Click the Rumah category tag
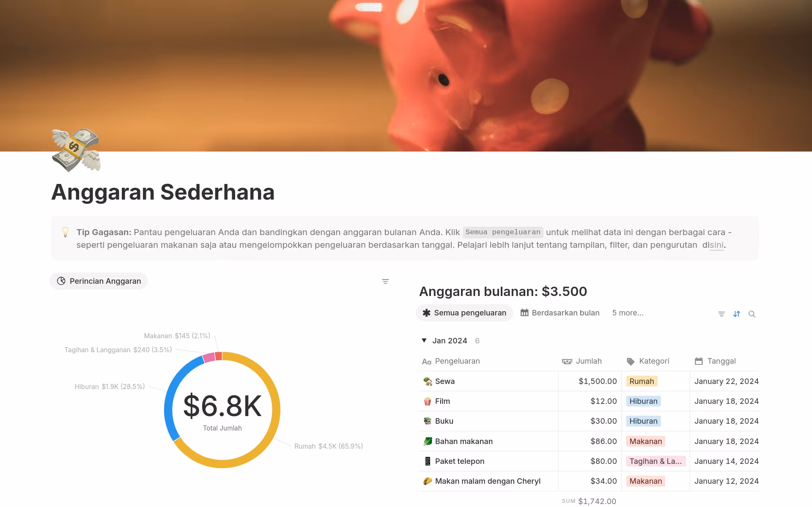The image size is (812, 507). [x=642, y=381]
